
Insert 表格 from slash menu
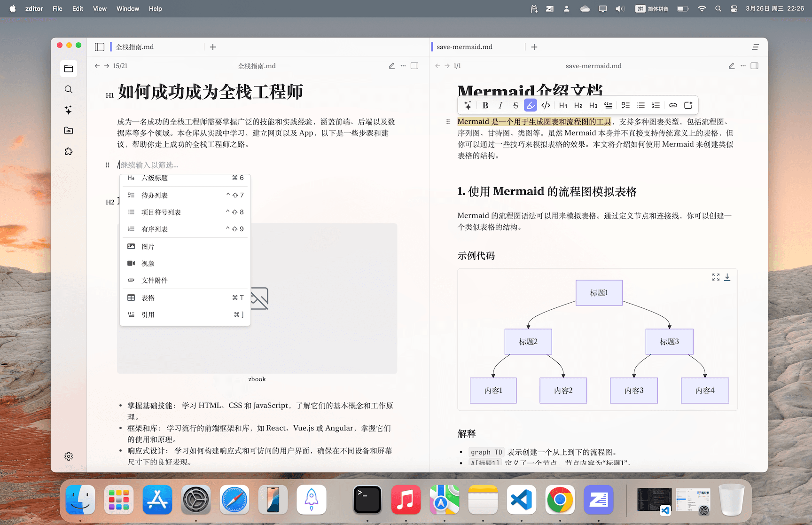pos(185,298)
